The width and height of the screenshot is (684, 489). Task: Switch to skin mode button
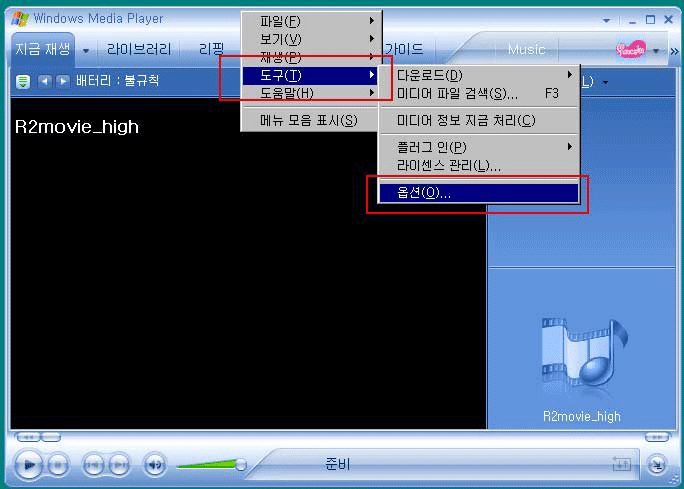657,465
